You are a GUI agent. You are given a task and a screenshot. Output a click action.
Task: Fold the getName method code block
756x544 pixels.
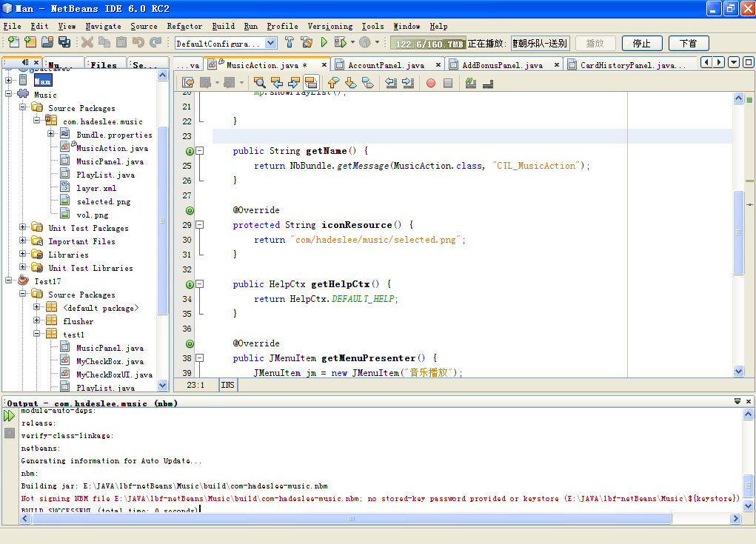200,151
